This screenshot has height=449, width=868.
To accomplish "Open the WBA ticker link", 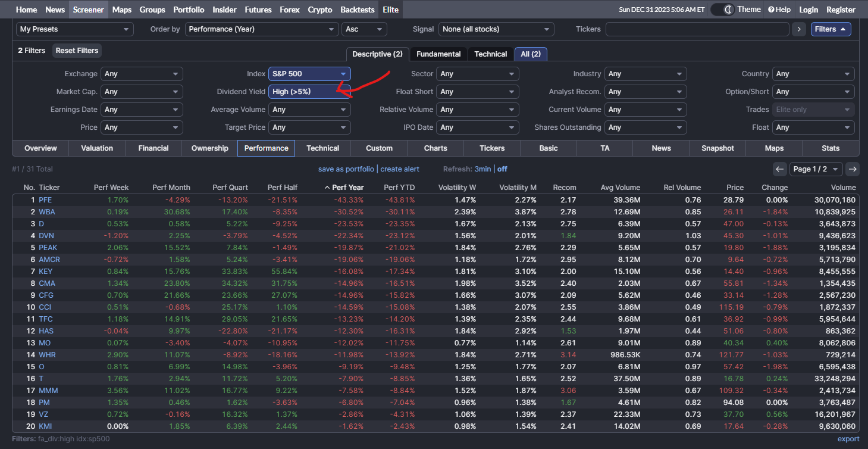I will 47,212.
